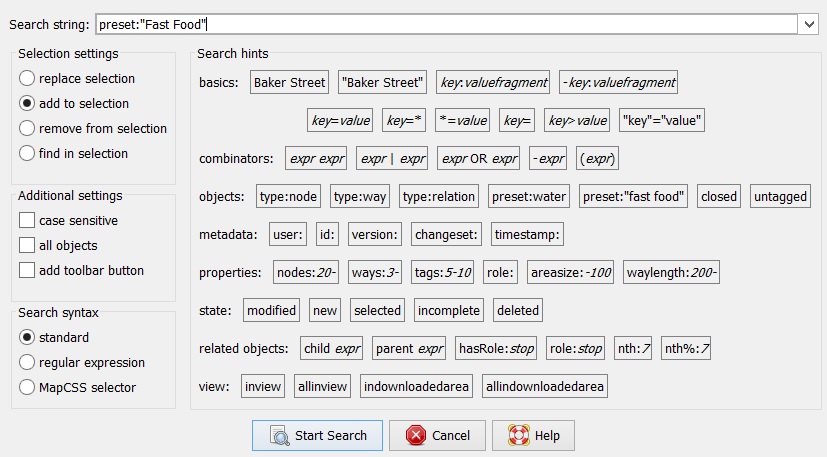Click the areasize:-100 hint
This screenshot has height=457, width=827.
coord(571,272)
